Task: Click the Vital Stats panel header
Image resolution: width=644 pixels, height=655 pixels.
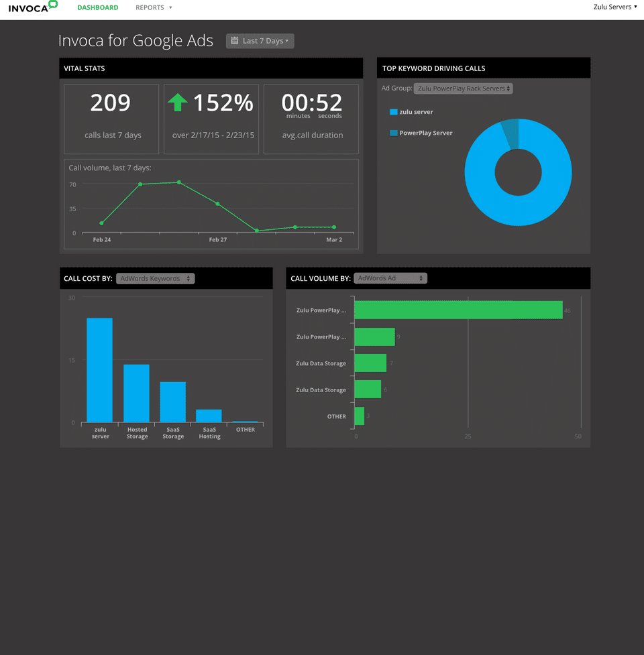Action: tap(211, 68)
